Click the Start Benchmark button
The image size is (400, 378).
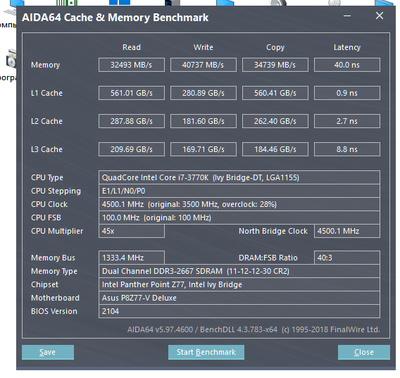click(x=206, y=352)
